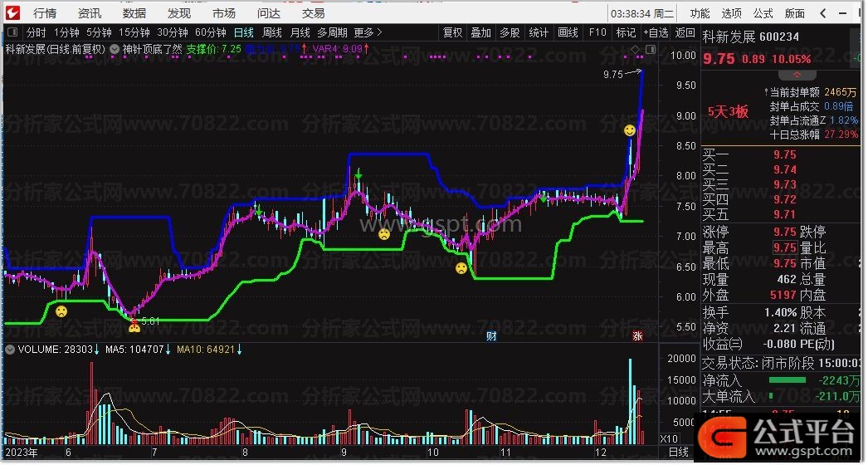Click the 5天3板 tag
Viewport: 868px width, 465px height.
point(728,112)
